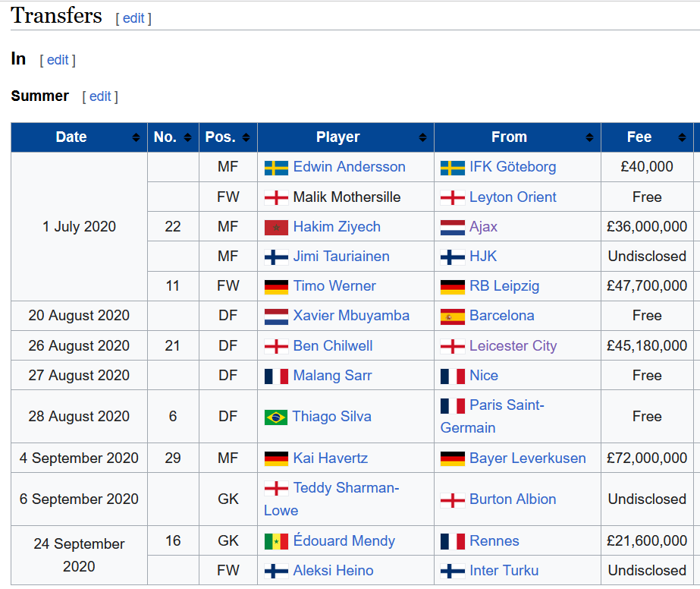Click Finland flag beside Jimi Tauriainen
700x589 pixels.
[276, 257]
